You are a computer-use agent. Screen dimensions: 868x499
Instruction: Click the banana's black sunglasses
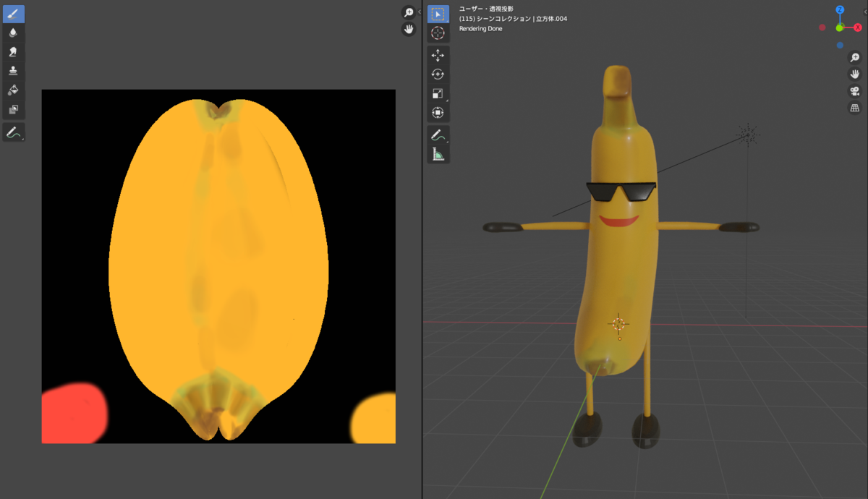click(621, 192)
